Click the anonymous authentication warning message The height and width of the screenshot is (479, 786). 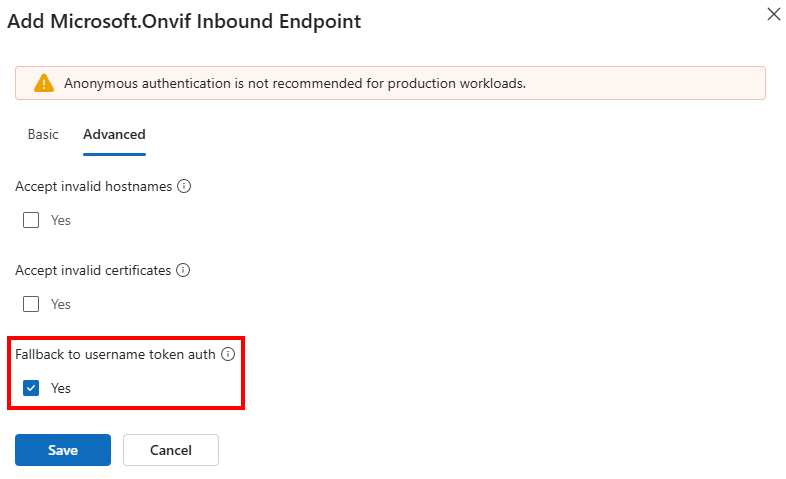click(295, 83)
